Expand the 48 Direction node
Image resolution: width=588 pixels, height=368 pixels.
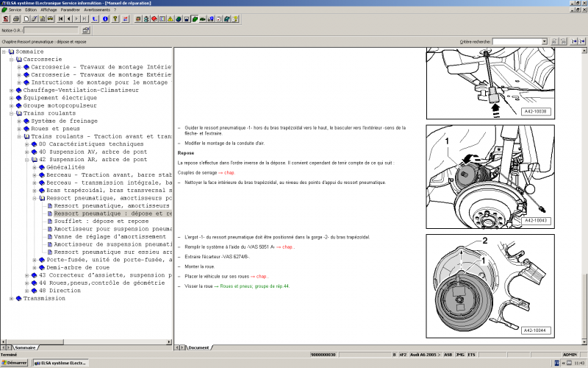point(26,291)
